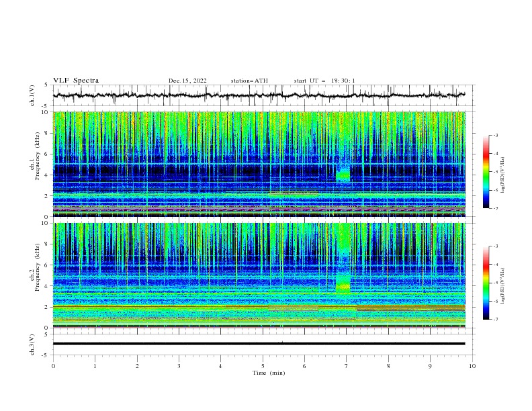Viewport: 532px width, 411px height.
Task: Click the "6" tick on the time axis
Action: [x=304, y=366]
